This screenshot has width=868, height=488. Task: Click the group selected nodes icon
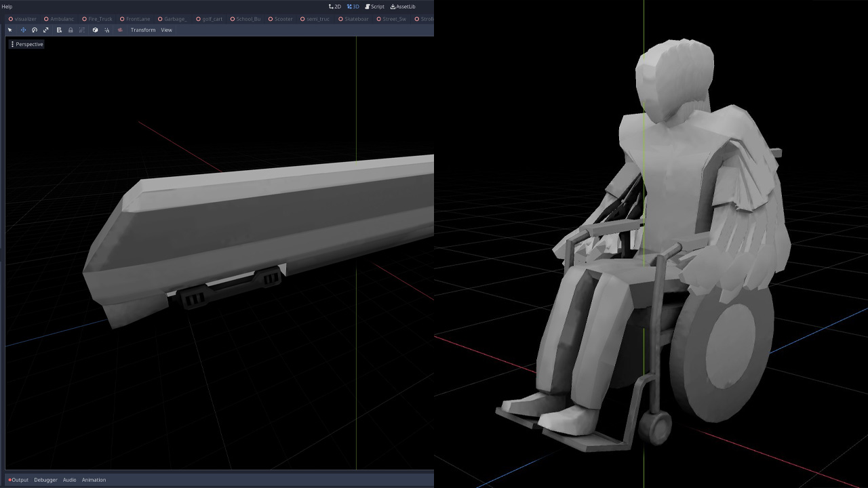82,30
